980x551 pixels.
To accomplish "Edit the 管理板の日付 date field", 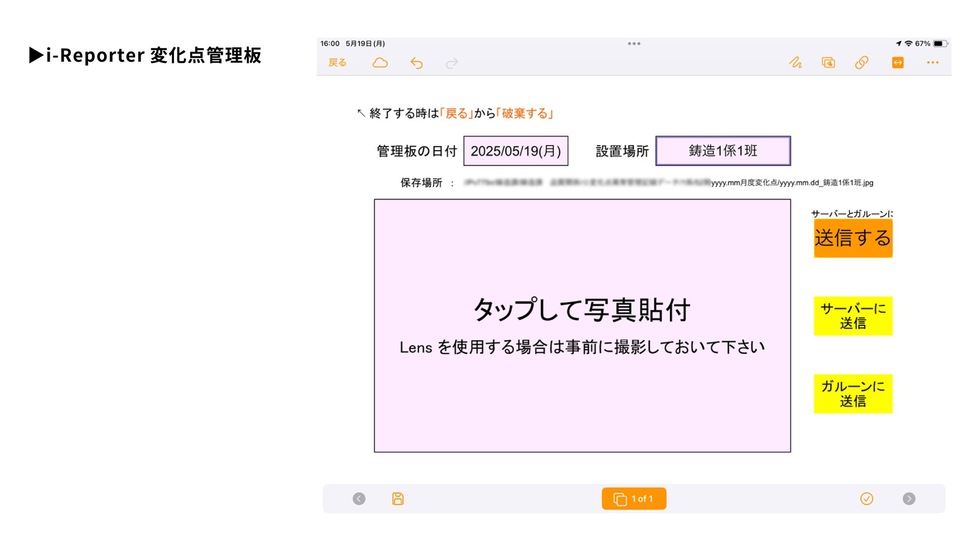I will tap(516, 151).
